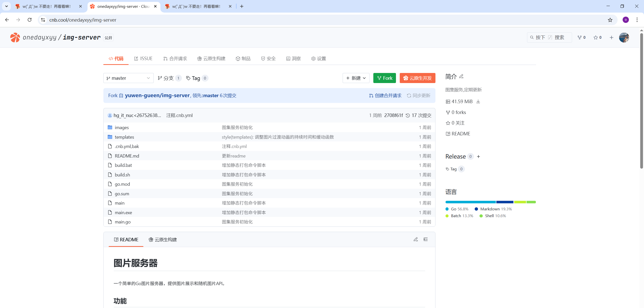Click the download icon beside 41.59 MiB
Image resolution: width=644 pixels, height=308 pixels.
[x=478, y=101]
